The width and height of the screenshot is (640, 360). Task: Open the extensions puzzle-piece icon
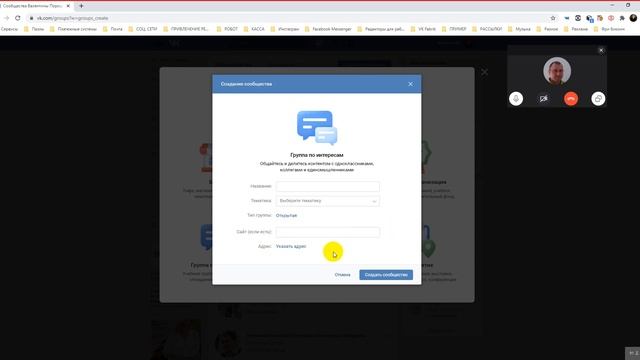[x=622, y=18]
